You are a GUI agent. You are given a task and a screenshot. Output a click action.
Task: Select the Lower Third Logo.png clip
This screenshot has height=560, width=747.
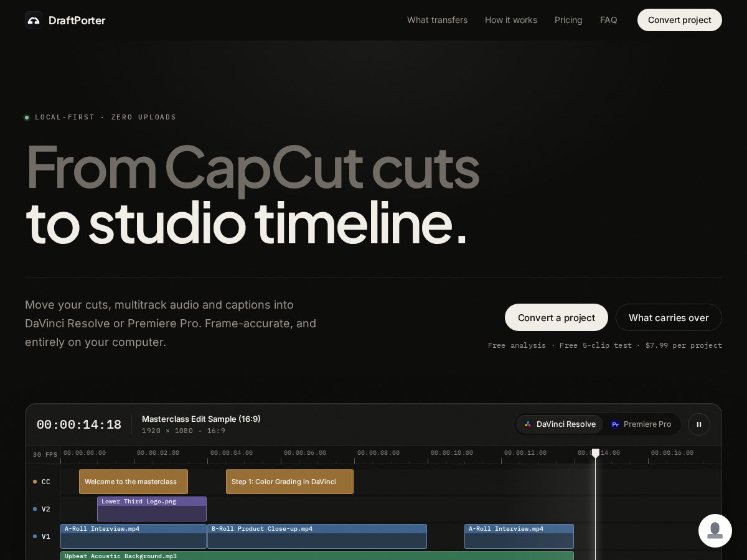pyautogui.click(x=152, y=509)
